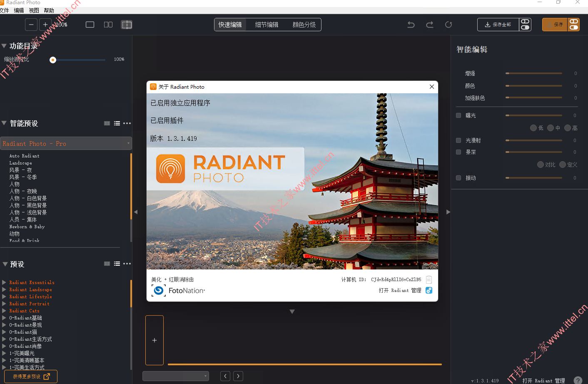Click the add image plus tile
Viewport: 588px width, 384px height.
point(154,340)
